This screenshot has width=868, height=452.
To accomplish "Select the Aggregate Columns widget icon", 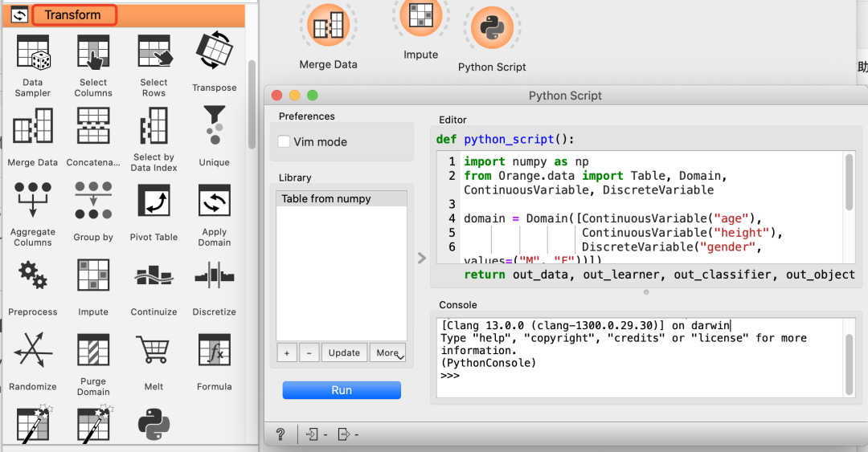I will (33, 200).
